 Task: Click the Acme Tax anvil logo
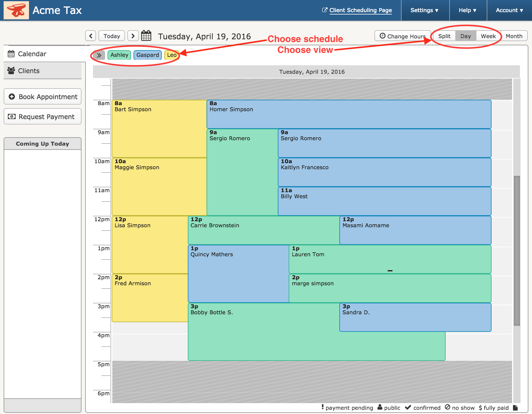point(16,10)
